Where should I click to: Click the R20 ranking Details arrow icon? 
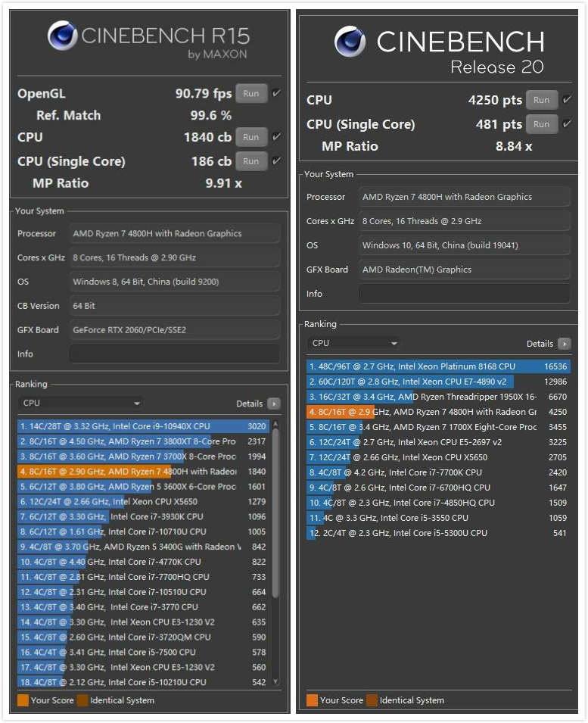(564, 344)
